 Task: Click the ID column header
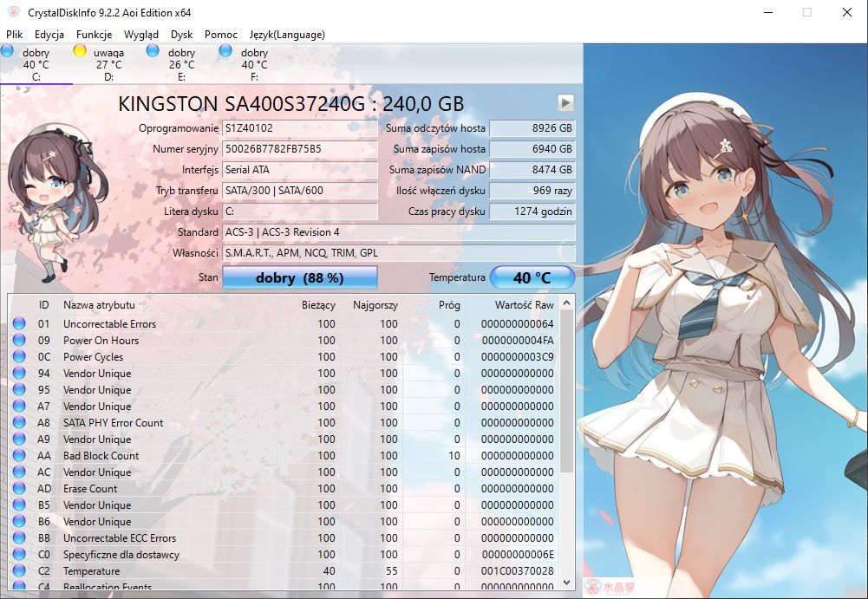(43, 305)
